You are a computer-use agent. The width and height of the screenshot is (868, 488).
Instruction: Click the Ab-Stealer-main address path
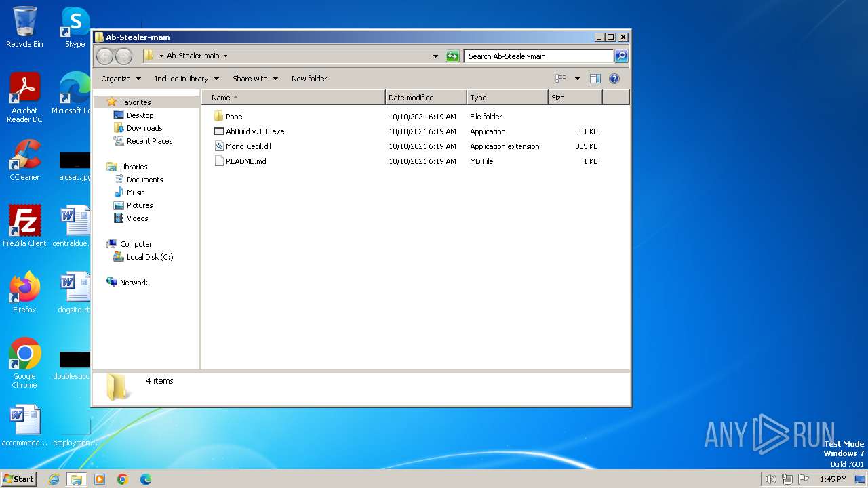(193, 56)
